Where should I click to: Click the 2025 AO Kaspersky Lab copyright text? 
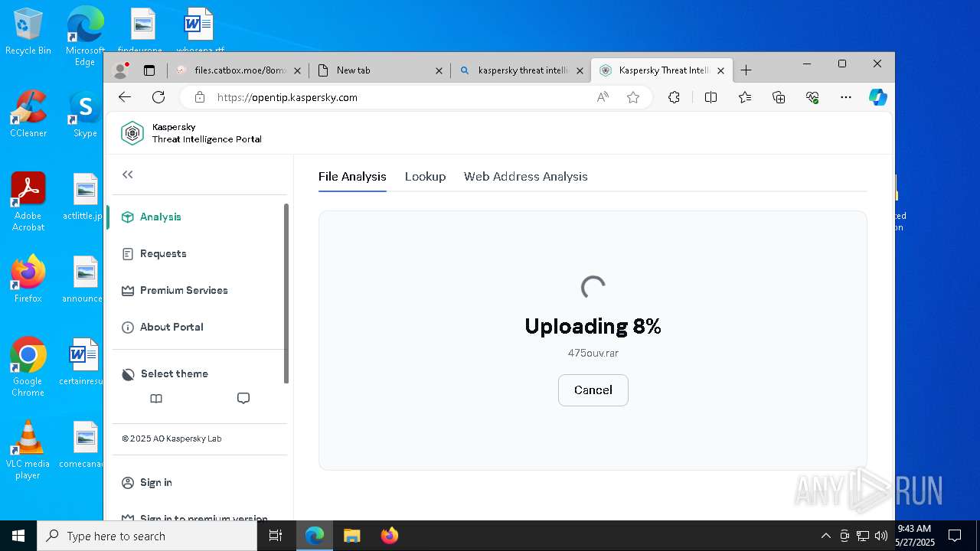tap(171, 439)
